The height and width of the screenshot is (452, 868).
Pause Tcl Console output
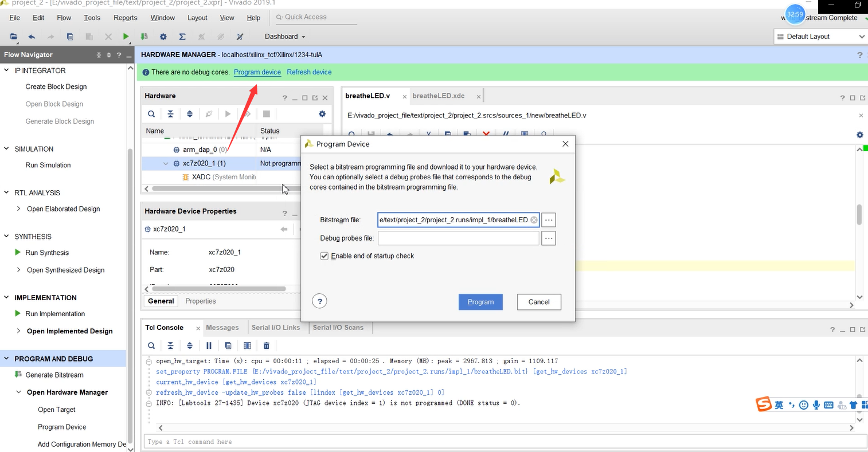pos(209,345)
